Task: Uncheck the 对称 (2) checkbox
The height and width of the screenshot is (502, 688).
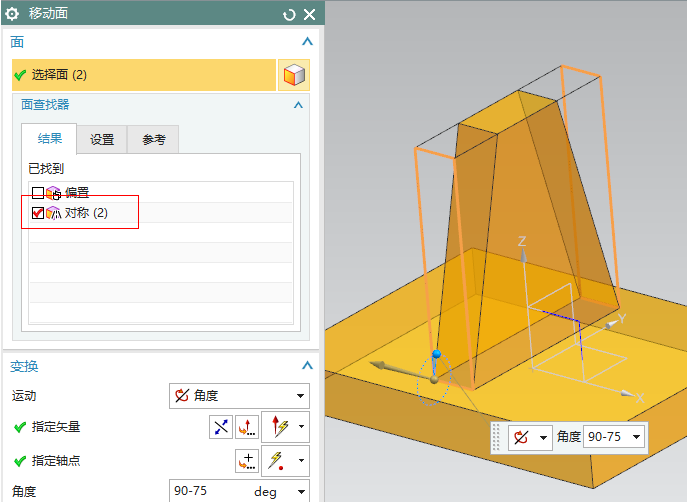Action: point(38,213)
